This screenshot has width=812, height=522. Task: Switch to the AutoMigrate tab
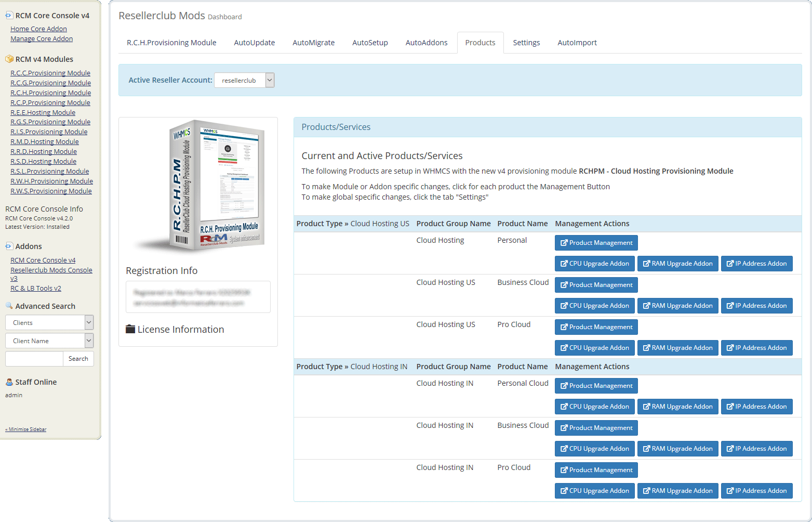314,43
